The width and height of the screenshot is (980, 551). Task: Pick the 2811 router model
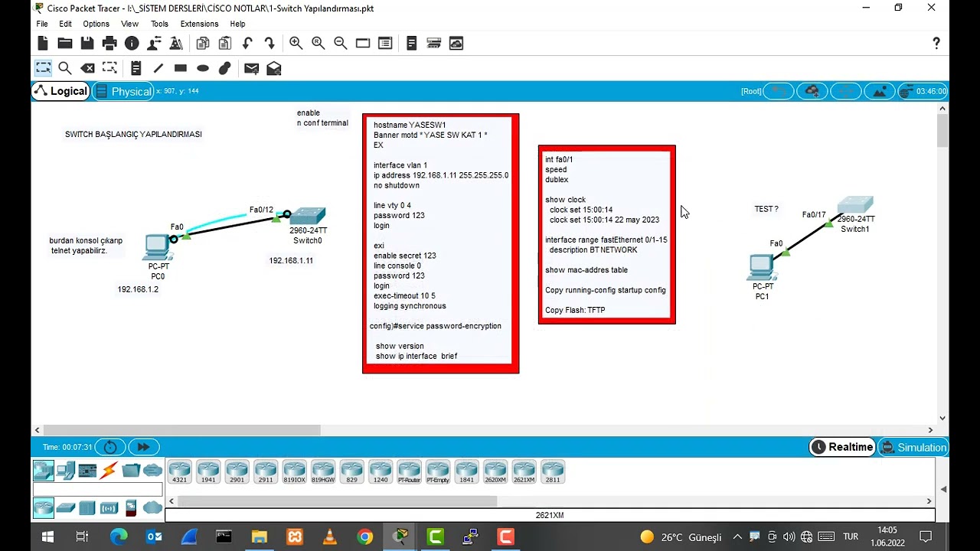tap(553, 472)
